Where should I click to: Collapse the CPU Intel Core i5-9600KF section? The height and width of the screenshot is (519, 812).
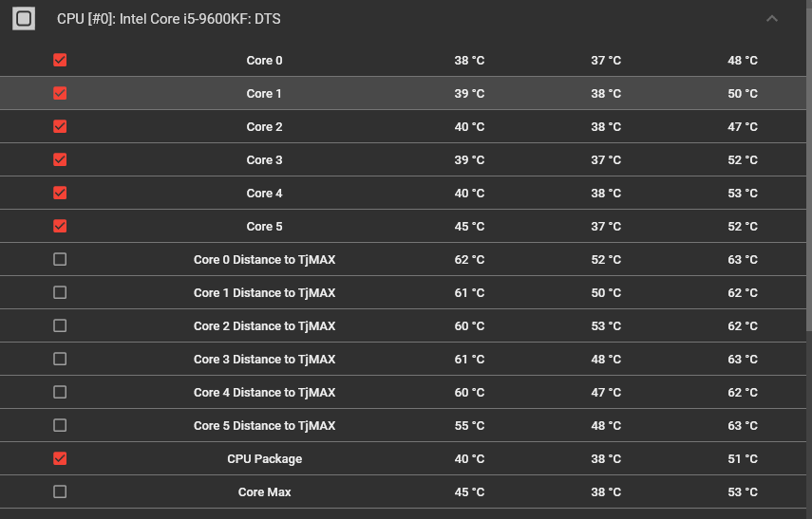click(771, 19)
